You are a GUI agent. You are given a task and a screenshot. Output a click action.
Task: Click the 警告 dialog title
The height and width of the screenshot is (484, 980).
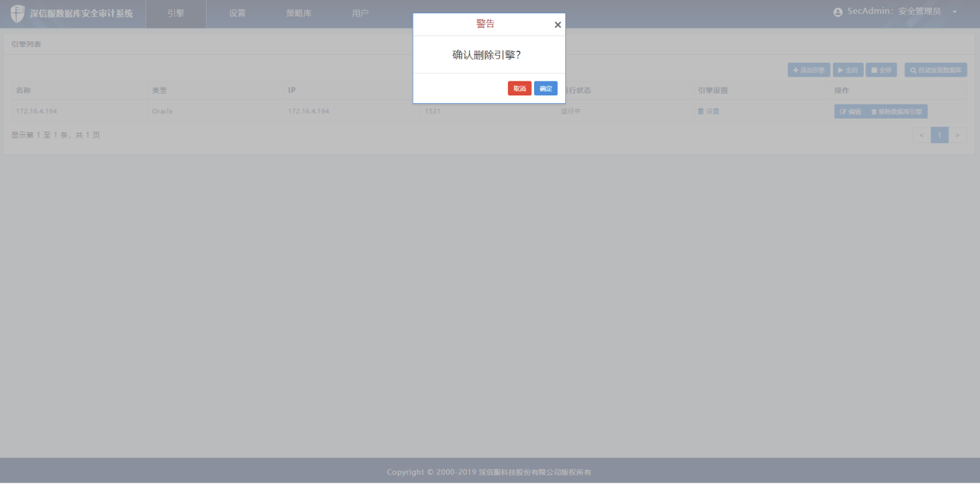(x=485, y=24)
